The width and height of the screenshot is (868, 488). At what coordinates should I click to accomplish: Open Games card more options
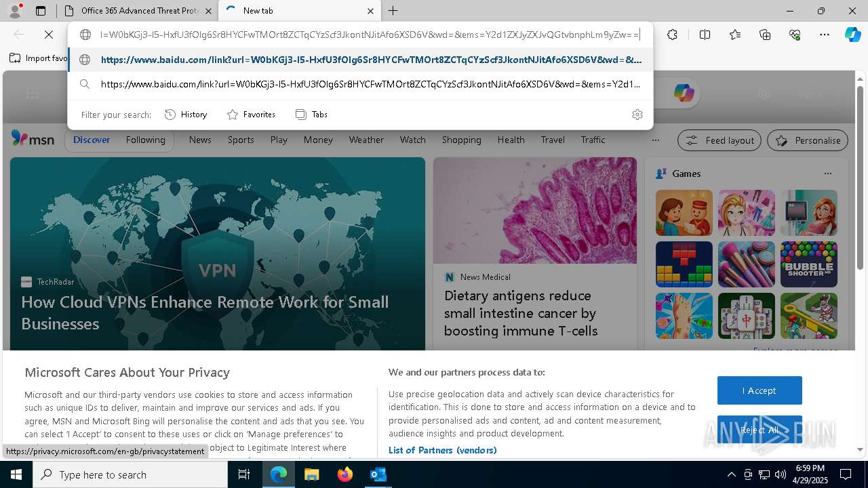coord(828,174)
